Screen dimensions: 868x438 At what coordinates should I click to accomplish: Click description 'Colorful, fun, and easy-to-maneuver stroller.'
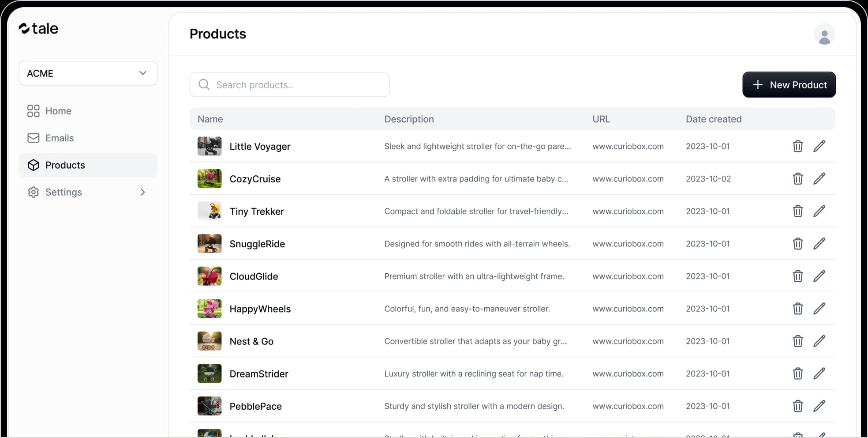(x=467, y=309)
